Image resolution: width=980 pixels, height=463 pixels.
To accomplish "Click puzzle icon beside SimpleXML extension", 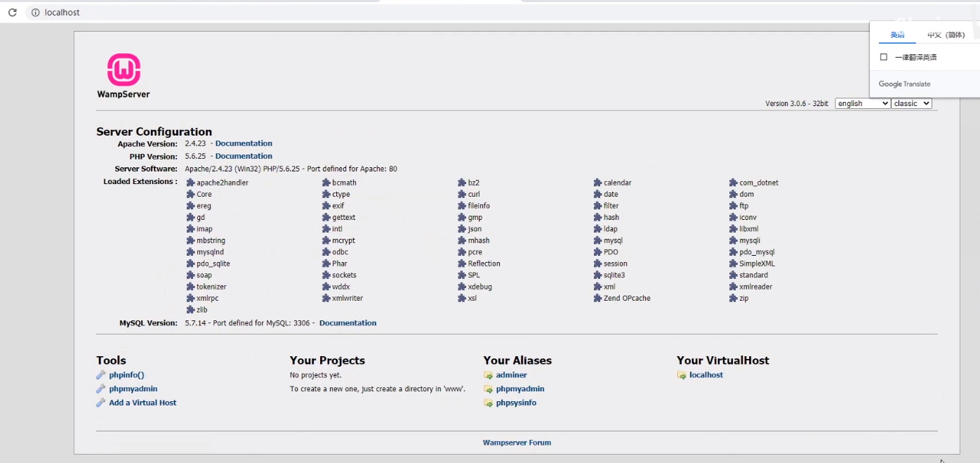I will tap(734, 264).
